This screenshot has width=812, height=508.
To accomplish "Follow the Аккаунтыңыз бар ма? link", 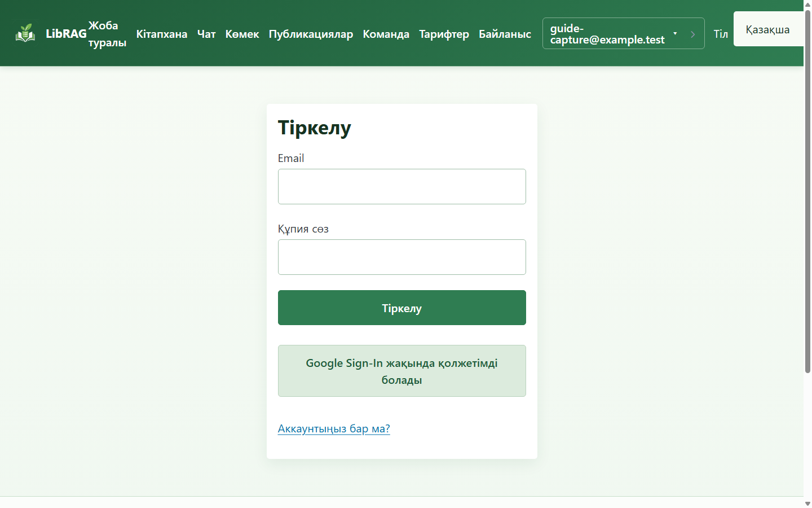I will [x=334, y=428].
